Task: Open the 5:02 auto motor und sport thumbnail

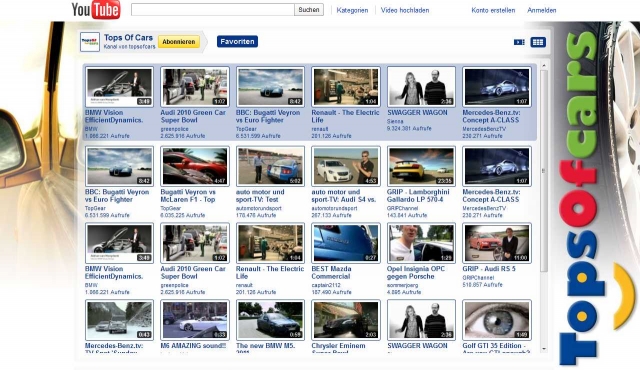Action: tap(270, 166)
